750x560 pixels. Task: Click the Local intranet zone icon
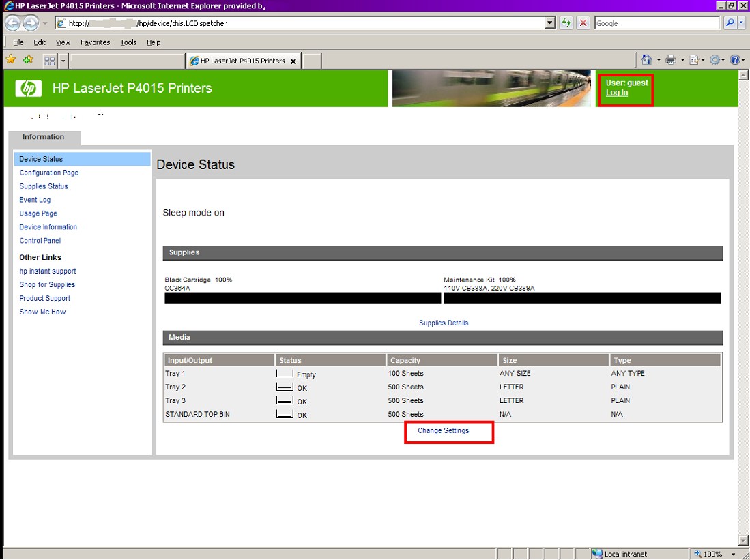point(597,554)
